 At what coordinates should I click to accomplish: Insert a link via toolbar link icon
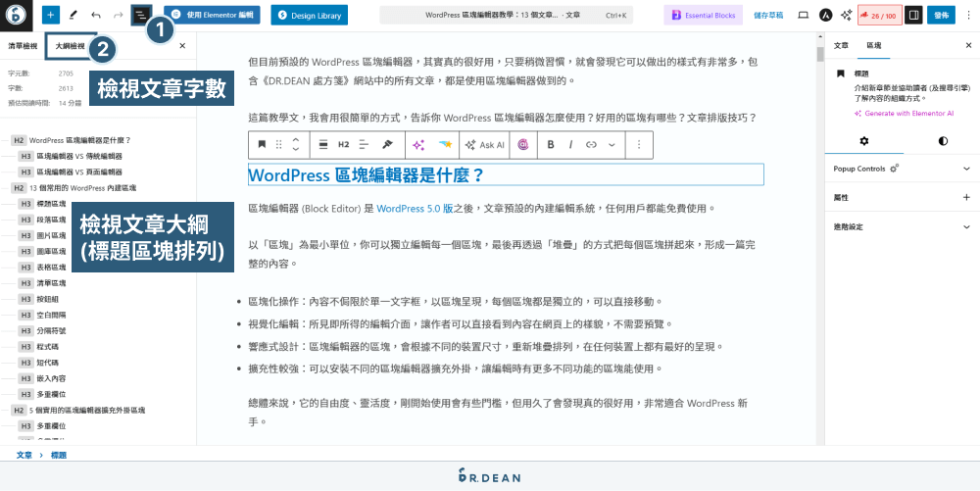coord(591,144)
